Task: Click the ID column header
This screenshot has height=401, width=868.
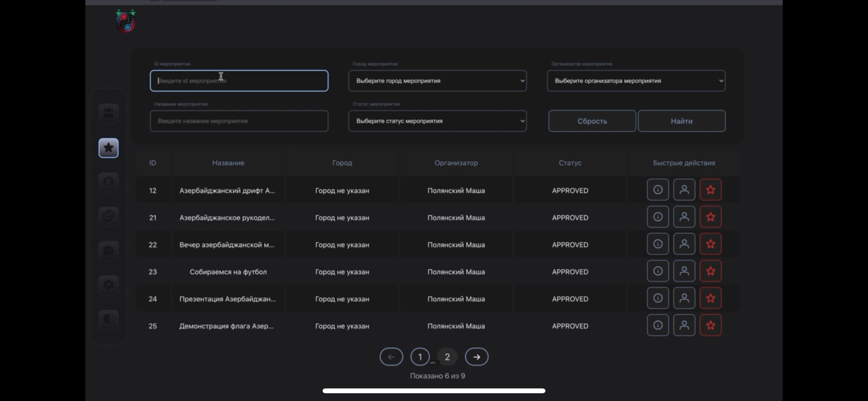Action: tap(153, 163)
